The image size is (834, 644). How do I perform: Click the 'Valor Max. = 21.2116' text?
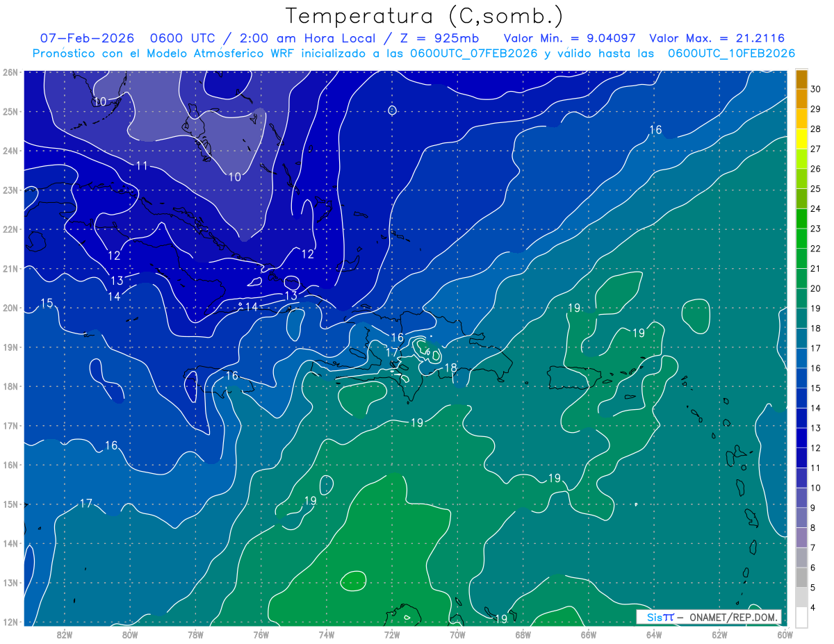pyautogui.click(x=718, y=38)
